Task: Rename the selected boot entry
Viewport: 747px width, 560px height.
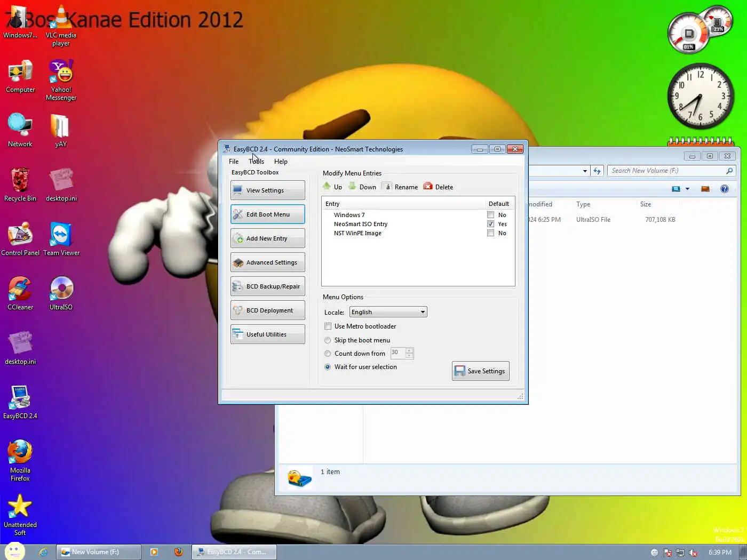Action: coord(400,187)
